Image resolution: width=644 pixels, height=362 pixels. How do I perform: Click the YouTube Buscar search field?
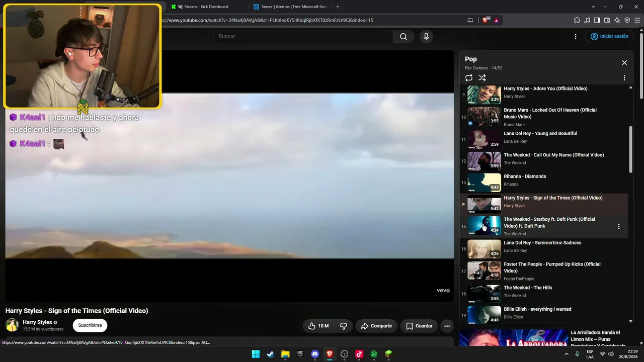[x=303, y=36]
